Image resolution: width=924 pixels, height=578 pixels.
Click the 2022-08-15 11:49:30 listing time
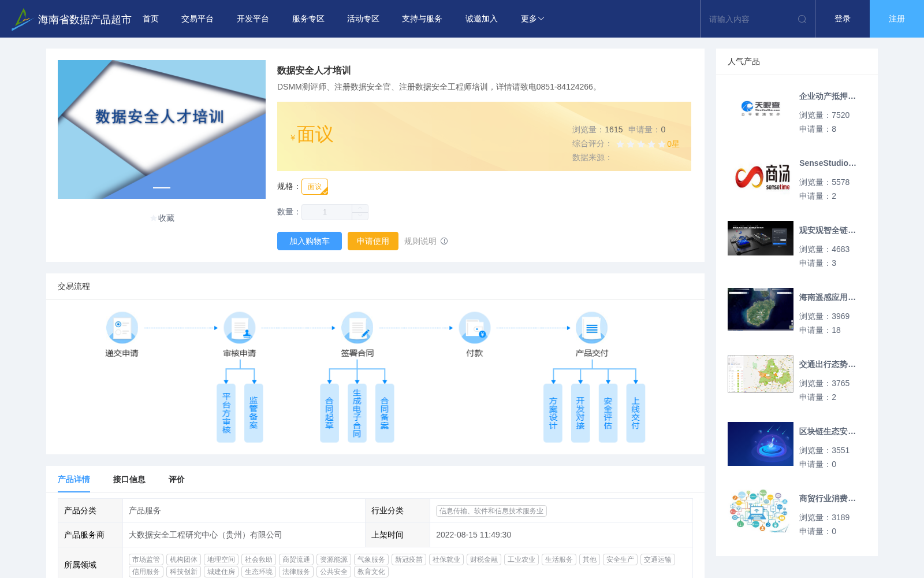(474, 535)
